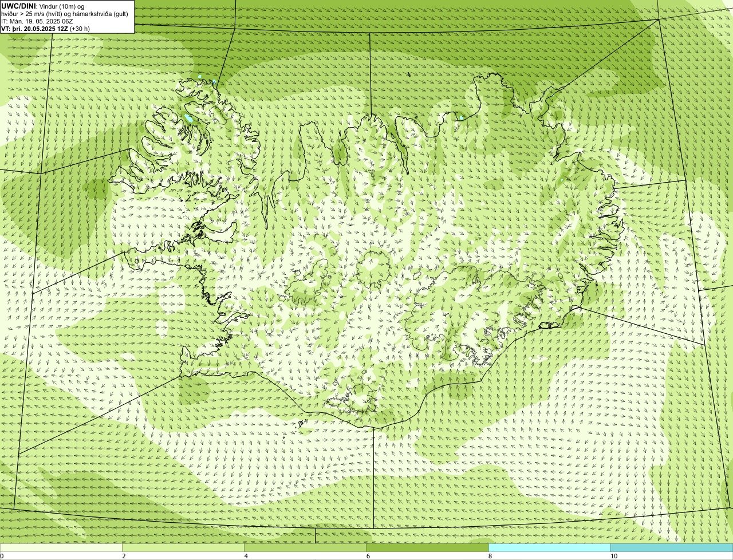Screen dimensions: 733x560
Task: Select the light green 2–4 m/s legend swatch
Action: tap(183, 548)
